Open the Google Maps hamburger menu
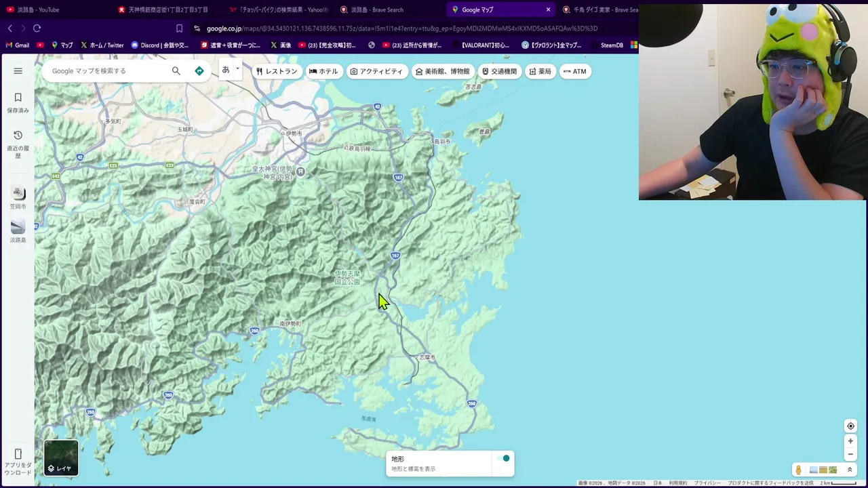 tap(18, 70)
